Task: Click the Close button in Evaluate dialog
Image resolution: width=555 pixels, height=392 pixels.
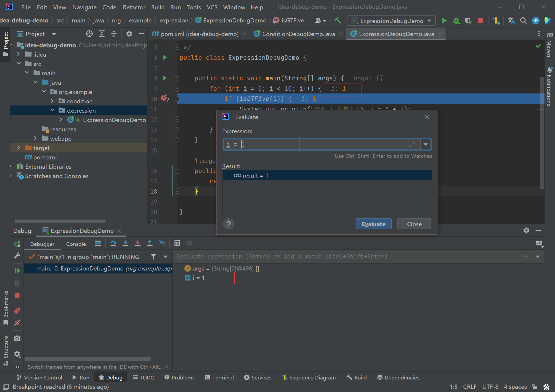Action: 414,224
